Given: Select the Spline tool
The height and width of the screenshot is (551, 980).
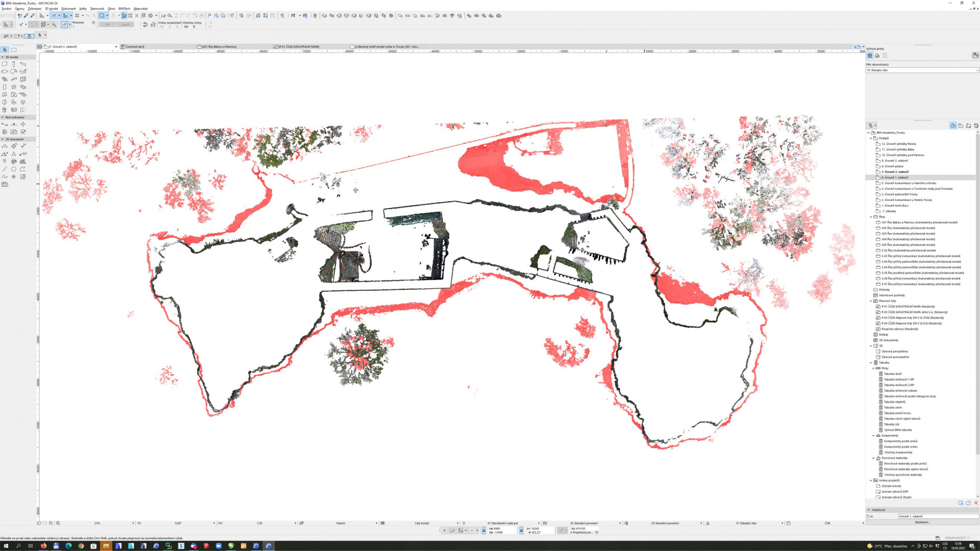Looking at the screenshot, I should (x=5, y=177).
